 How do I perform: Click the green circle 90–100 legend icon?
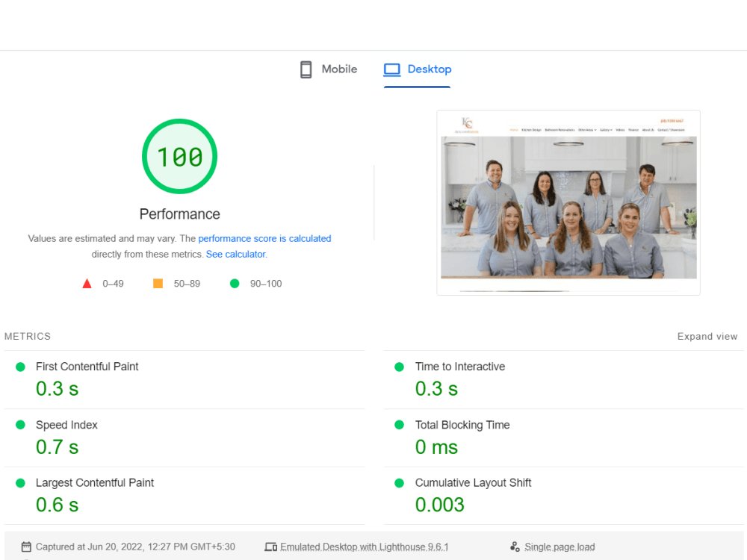point(235,284)
